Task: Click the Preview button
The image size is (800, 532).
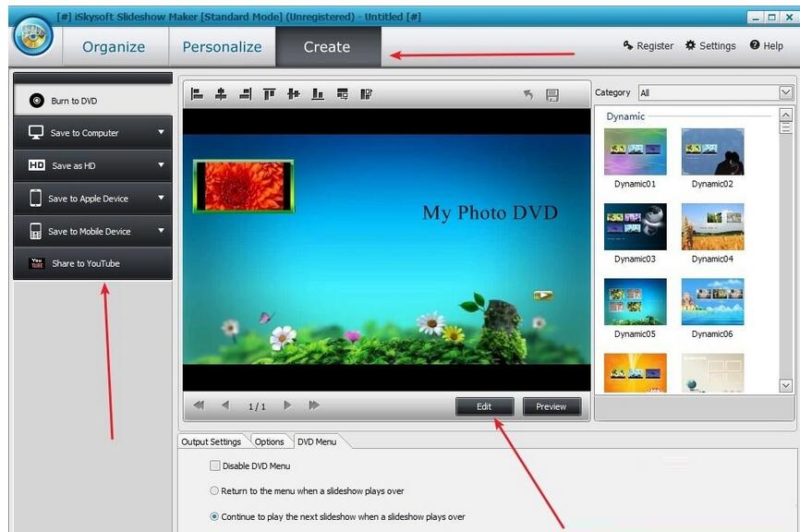Action: click(x=551, y=406)
